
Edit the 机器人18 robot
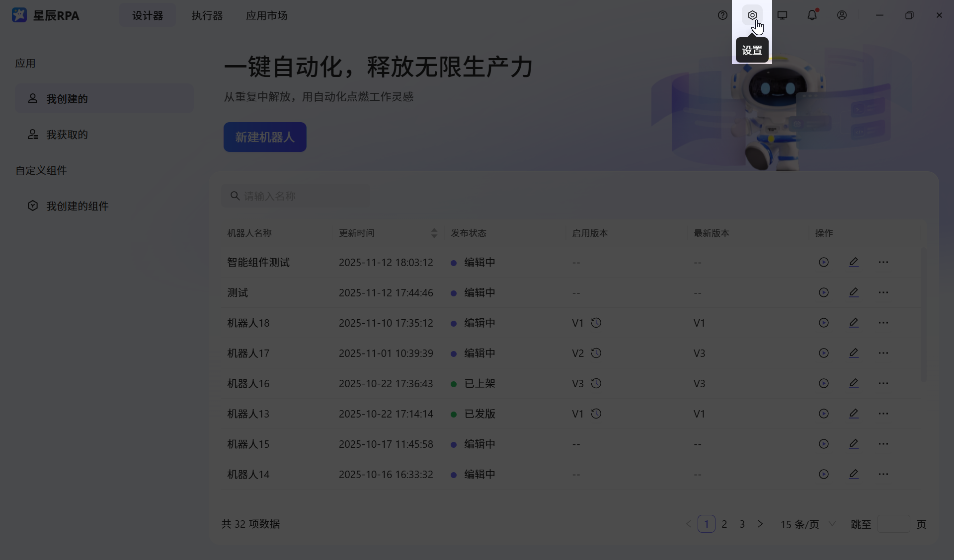click(x=854, y=323)
